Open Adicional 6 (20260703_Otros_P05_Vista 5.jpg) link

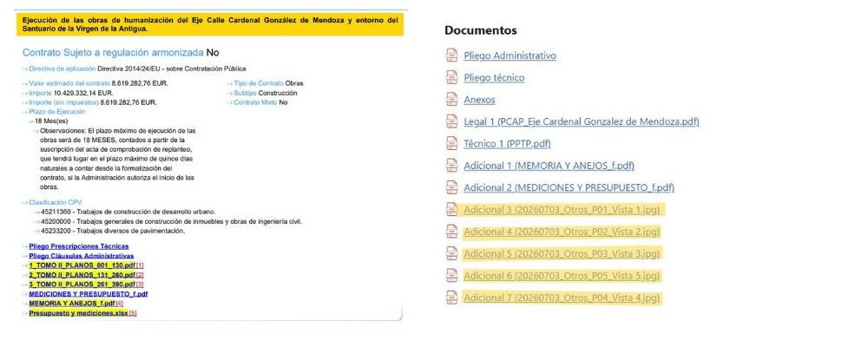click(562, 276)
